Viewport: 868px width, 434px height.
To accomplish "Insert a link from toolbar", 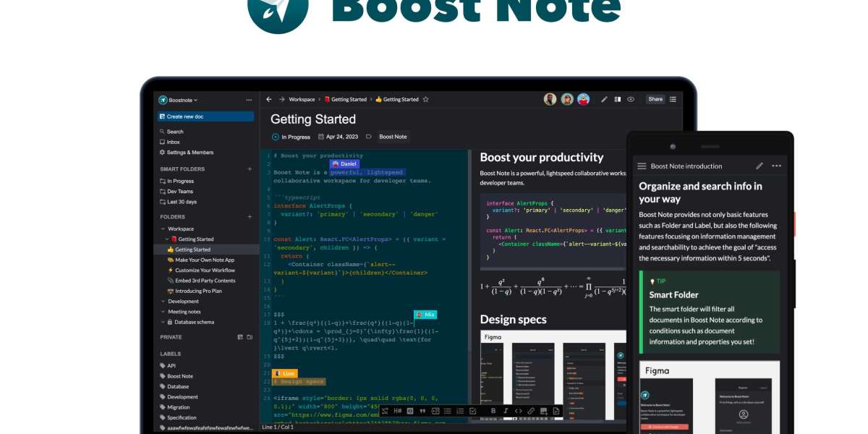I will click(531, 411).
